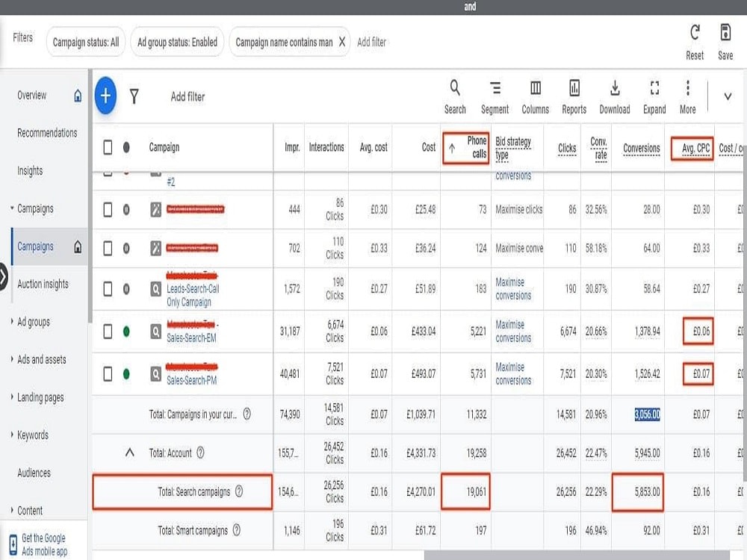
Task: Toggle status dot of Sales-Search-EM campaign
Action: tap(126, 331)
